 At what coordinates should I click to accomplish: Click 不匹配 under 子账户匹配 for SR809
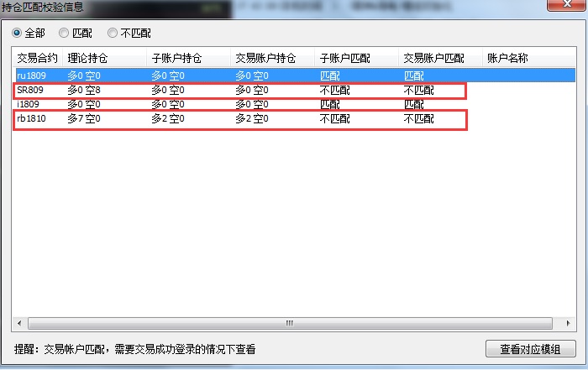pyautogui.click(x=334, y=90)
